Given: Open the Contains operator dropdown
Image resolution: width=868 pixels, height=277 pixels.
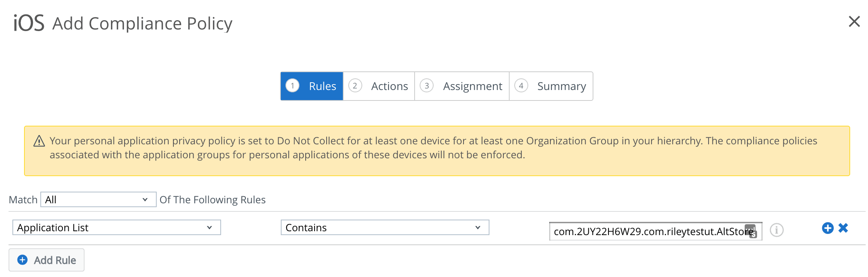Looking at the screenshot, I should (385, 227).
